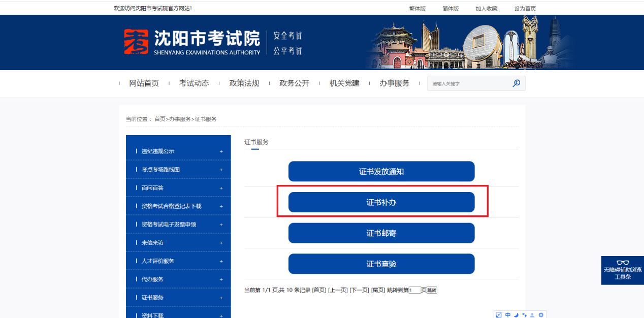Switch to 繁体版 at the top
Image resolution: width=644 pixels, height=318 pixels.
(x=417, y=9)
